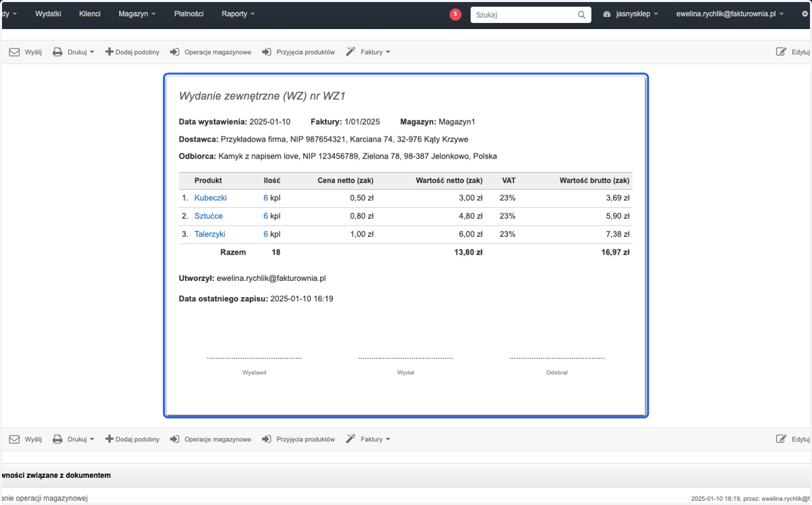This screenshot has width=812, height=505.
Task: Click the top Drukuj printer icon
Action: point(58,52)
